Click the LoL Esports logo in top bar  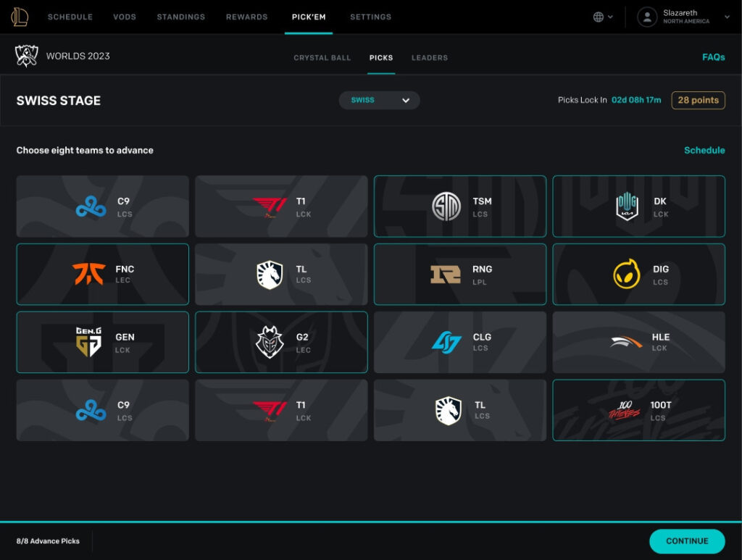21,16
